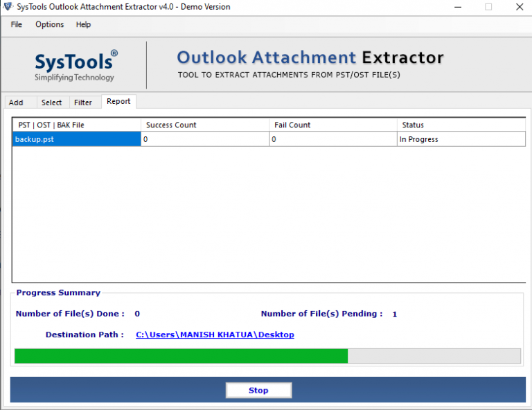The height and width of the screenshot is (410, 532).
Task: Open the Help menu
Action: pos(83,24)
